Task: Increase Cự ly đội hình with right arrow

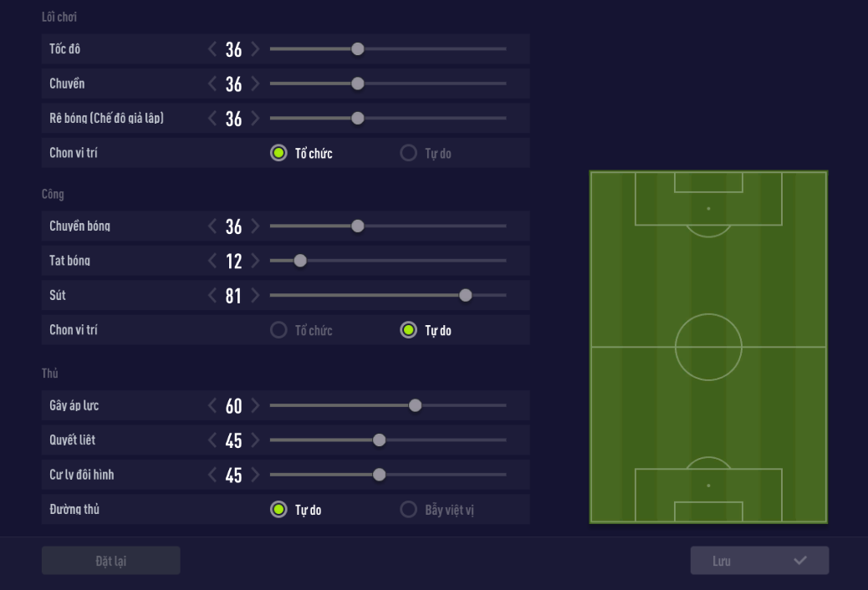Action: (x=255, y=476)
